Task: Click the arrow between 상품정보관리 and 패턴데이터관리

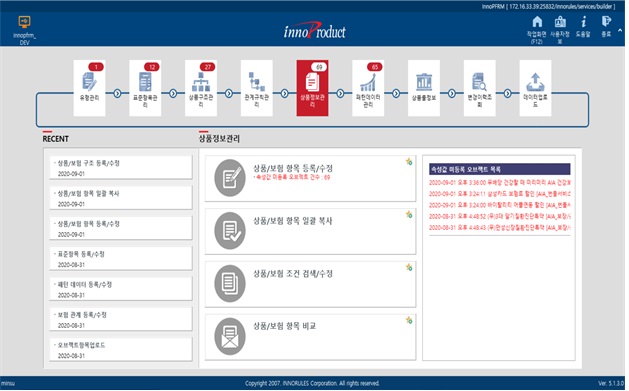Action: coord(341,93)
